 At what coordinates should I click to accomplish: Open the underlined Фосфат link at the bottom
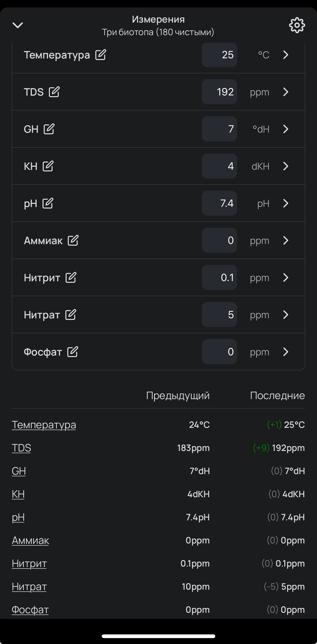coord(30,610)
